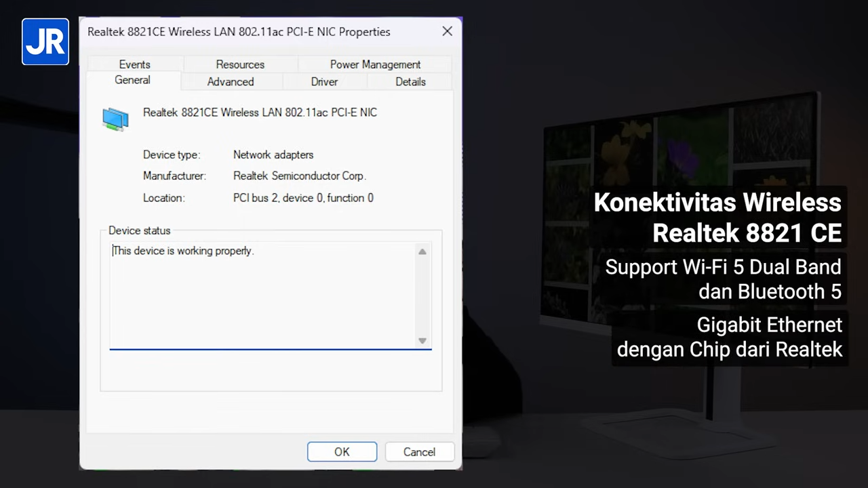
Task: Click 'dengan Chip dari Realtek' caption
Action: point(729,349)
